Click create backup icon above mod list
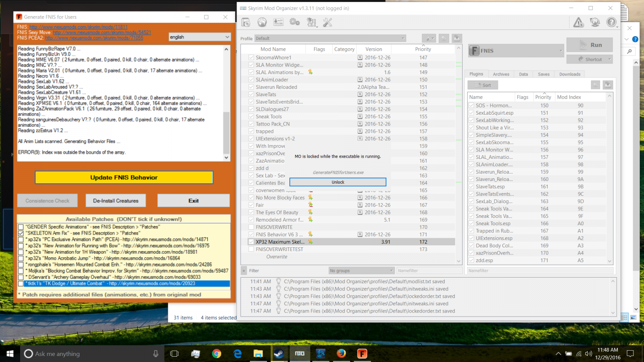644x362 pixels. pyautogui.click(x=457, y=38)
